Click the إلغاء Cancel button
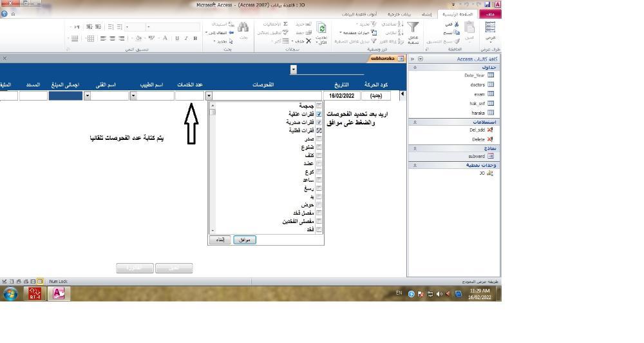 point(220,240)
